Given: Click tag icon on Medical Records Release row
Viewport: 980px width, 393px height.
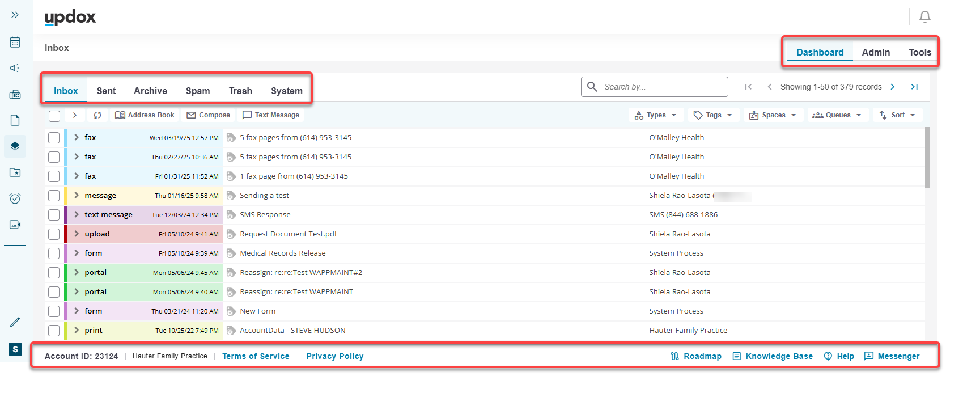Looking at the screenshot, I should 231,253.
